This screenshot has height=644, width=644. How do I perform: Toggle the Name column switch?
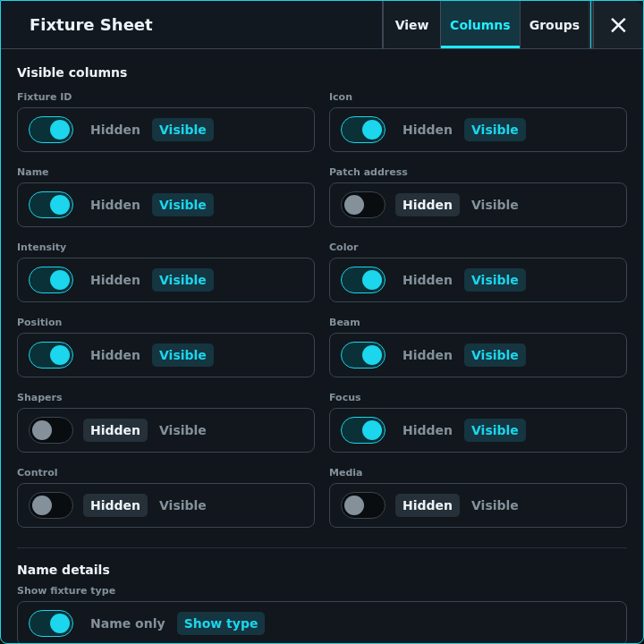point(51,205)
